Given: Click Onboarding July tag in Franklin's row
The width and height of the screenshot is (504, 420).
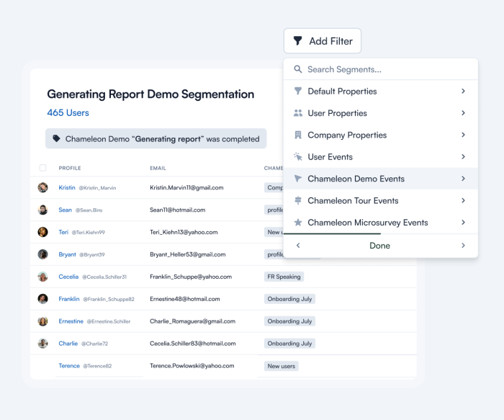Looking at the screenshot, I should tap(289, 299).
